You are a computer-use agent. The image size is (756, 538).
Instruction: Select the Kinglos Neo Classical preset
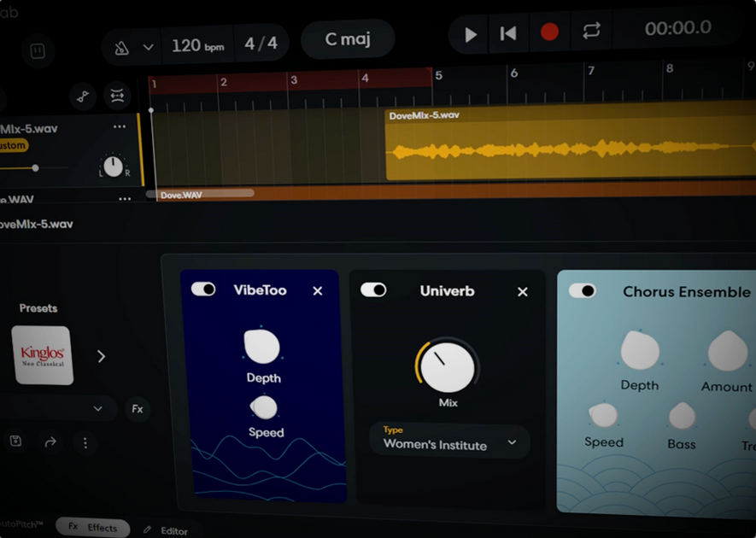coord(42,354)
